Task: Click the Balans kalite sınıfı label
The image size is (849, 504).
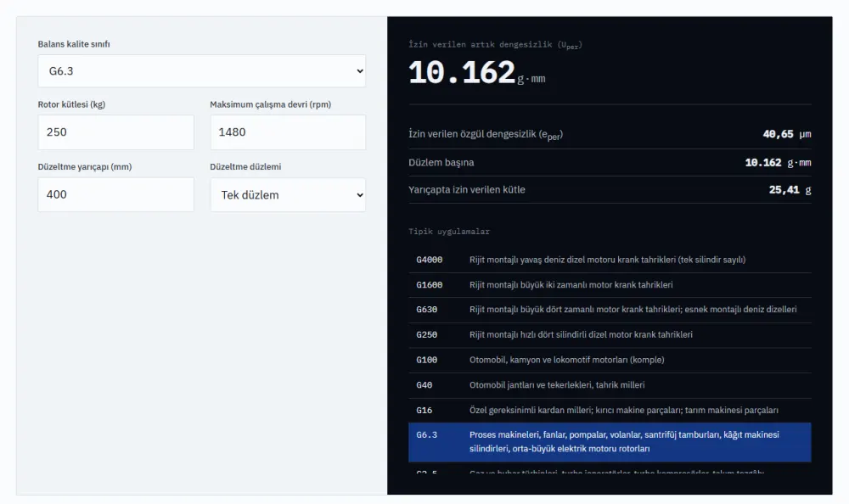Action: pos(74,44)
